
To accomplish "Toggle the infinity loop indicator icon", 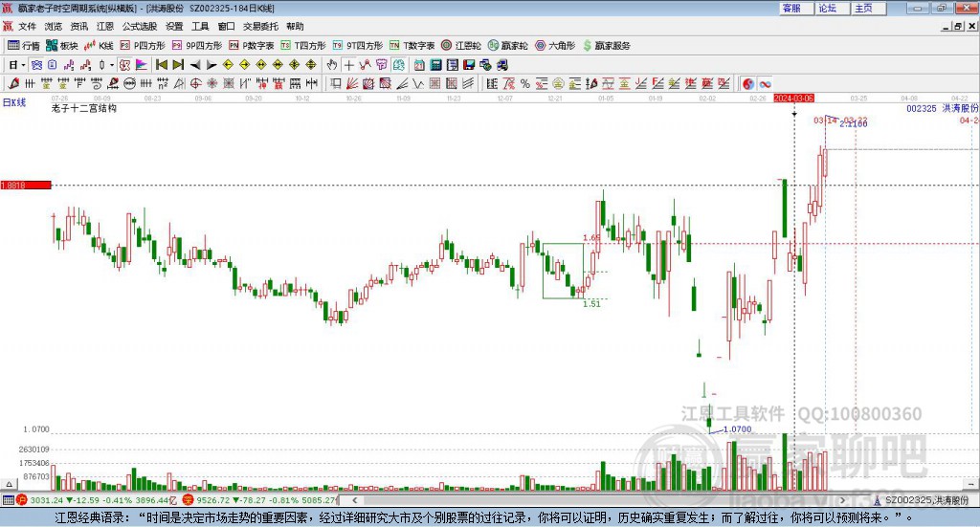I will (765, 83).
